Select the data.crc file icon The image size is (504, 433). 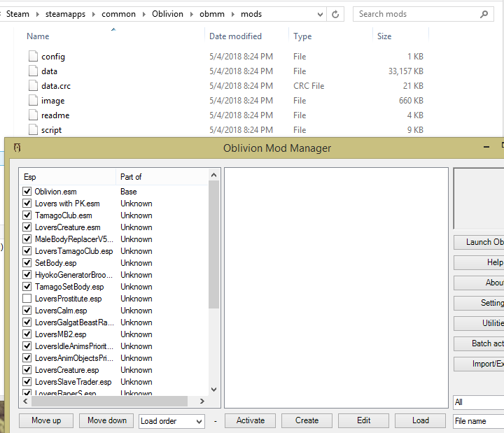(x=33, y=86)
